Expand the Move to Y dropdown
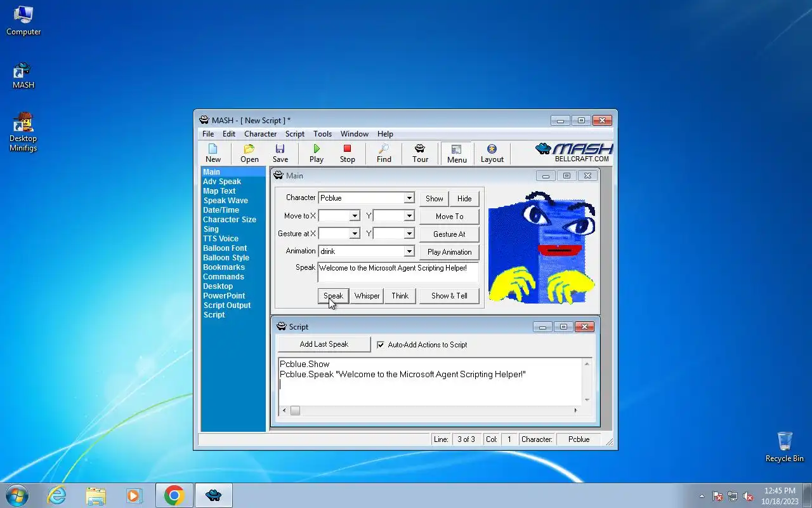 pos(409,216)
